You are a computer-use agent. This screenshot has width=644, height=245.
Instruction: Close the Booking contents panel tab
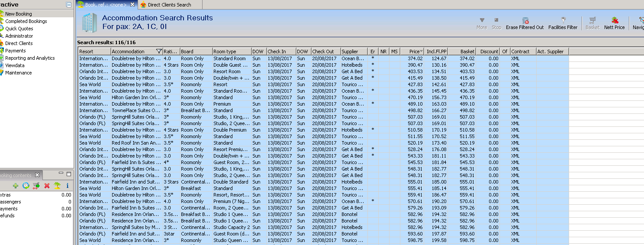point(37,175)
